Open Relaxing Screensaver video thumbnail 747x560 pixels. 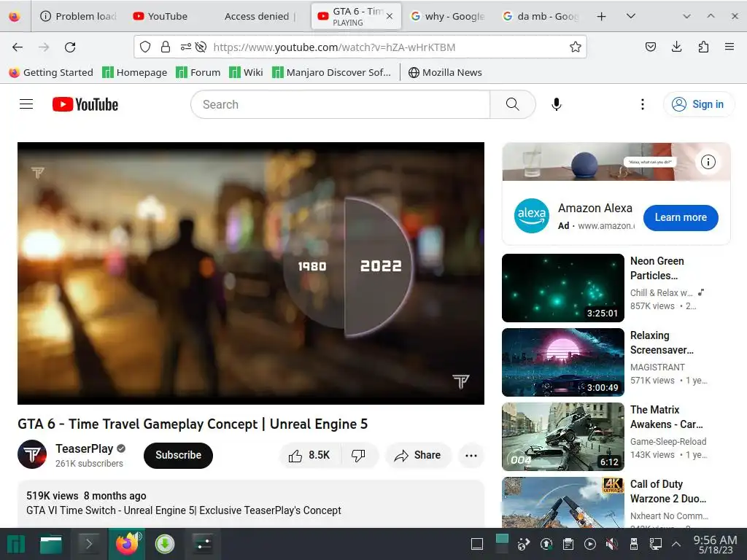coord(563,362)
